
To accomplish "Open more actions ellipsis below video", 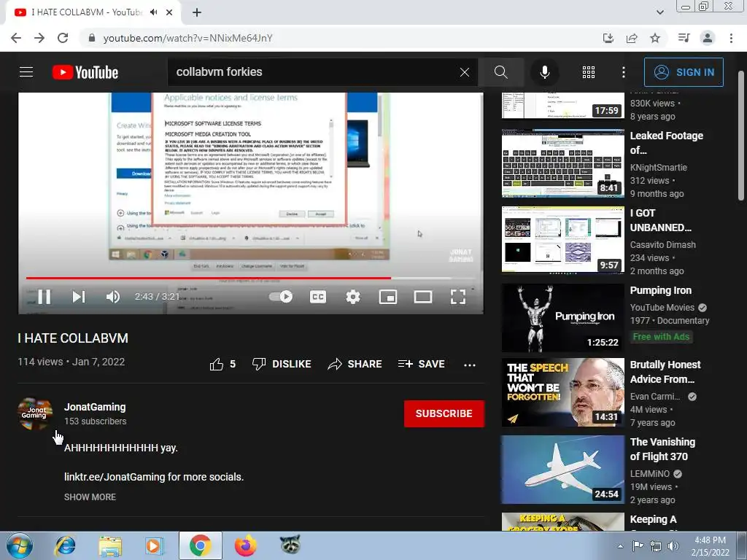I will pos(470,365).
